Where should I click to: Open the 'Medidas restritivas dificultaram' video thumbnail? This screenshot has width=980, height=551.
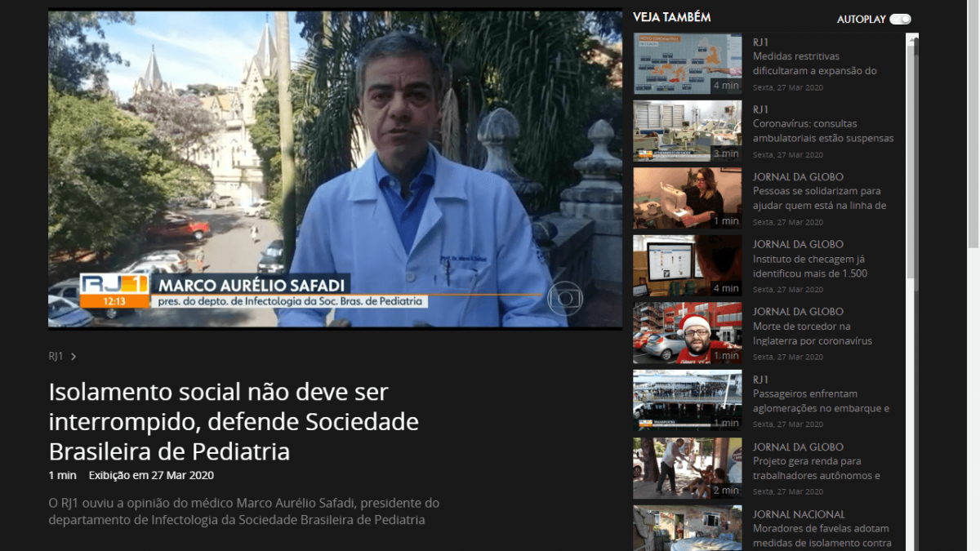pyautogui.click(x=688, y=64)
